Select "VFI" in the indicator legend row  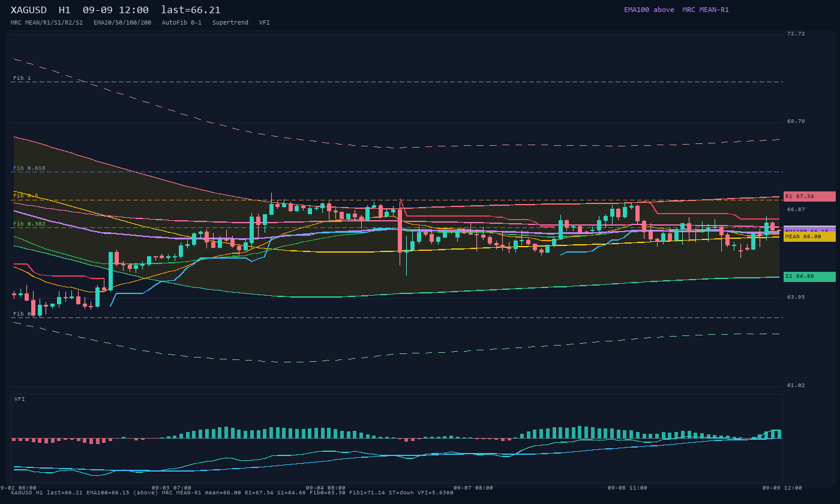click(265, 23)
